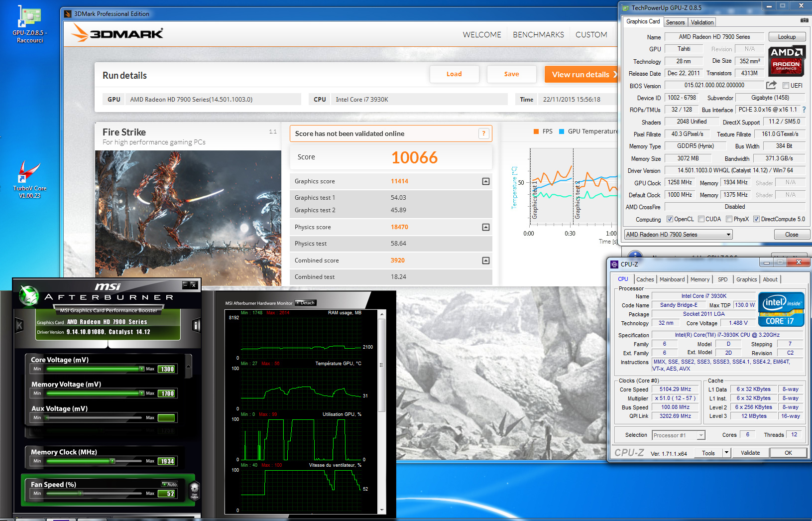The height and width of the screenshot is (521, 812).
Task: Toggle the UEFI checkbox in GPU-Z
Action: [x=786, y=86]
